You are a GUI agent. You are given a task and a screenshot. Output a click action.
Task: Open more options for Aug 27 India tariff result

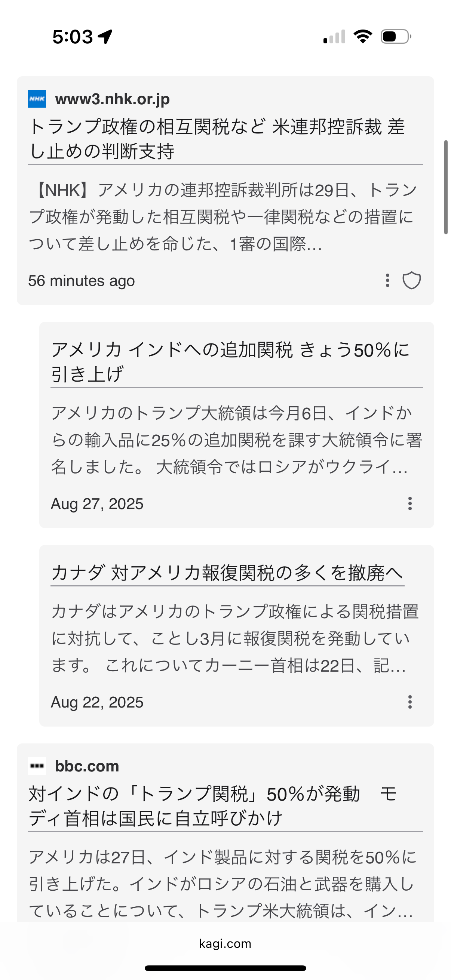coord(409,504)
